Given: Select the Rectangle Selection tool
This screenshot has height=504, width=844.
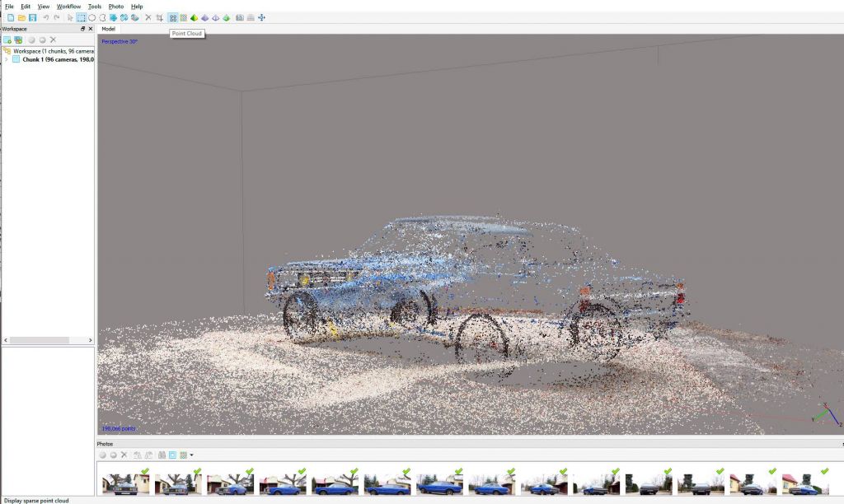Looking at the screenshot, I should pos(81,17).
